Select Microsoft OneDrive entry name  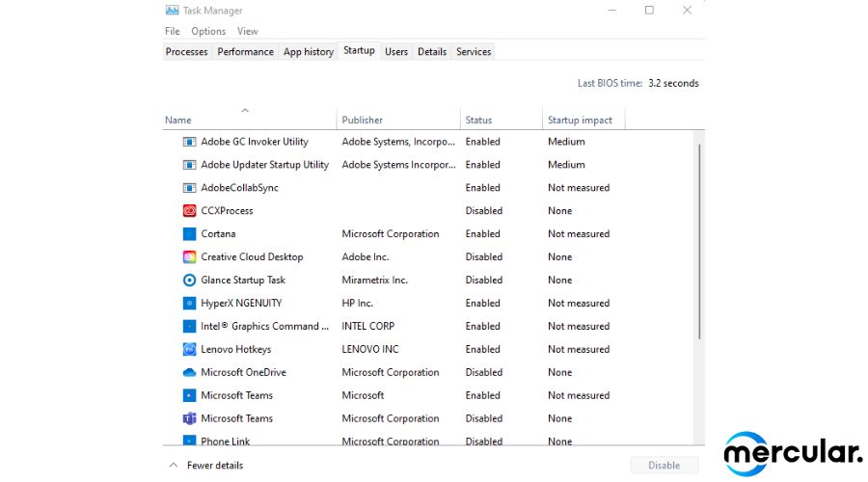pyautogui.click(x=244, y=372)
